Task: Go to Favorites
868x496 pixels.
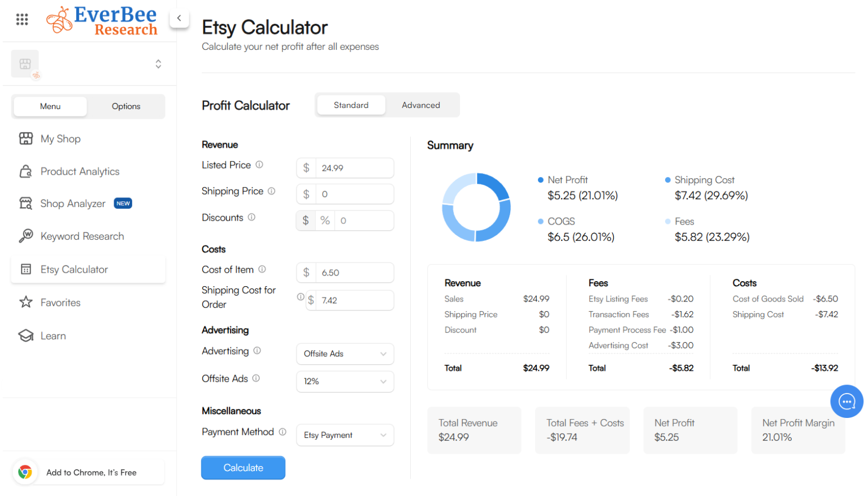Action: coord(60,303)
